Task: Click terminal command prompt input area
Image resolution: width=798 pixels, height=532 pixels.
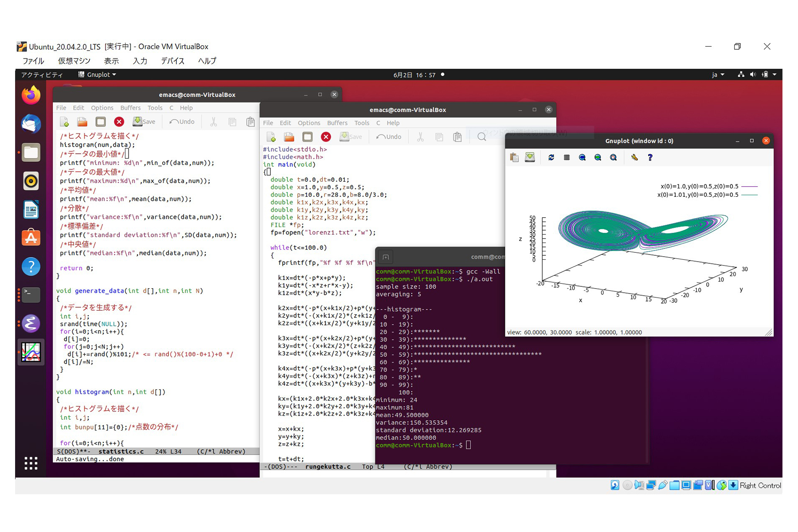Action: [x=469, y=445]
